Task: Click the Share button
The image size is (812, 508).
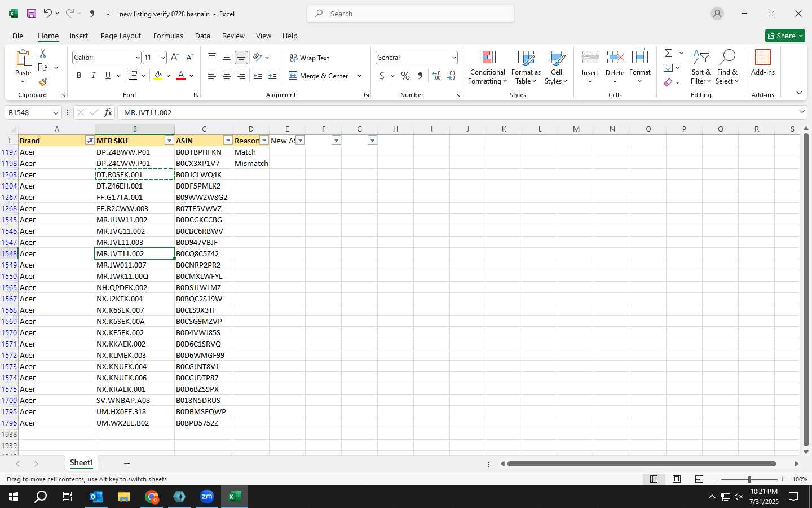Action: pyautogui.click(x=785, y=36)
